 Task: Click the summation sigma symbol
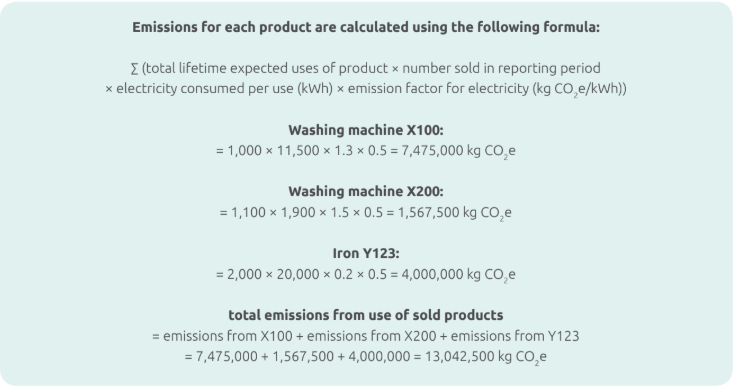tap(135, 68)
